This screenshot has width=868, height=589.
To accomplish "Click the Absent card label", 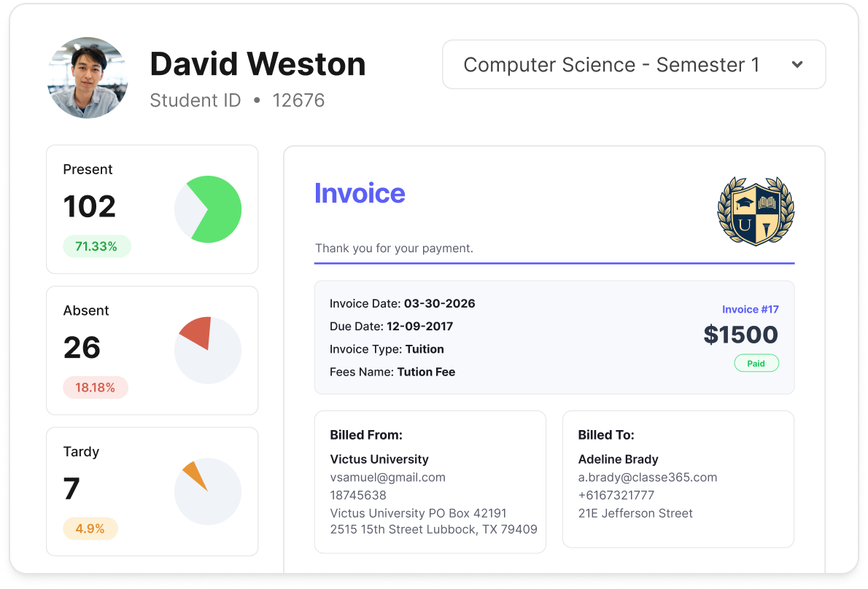I will tap(86, 311).
